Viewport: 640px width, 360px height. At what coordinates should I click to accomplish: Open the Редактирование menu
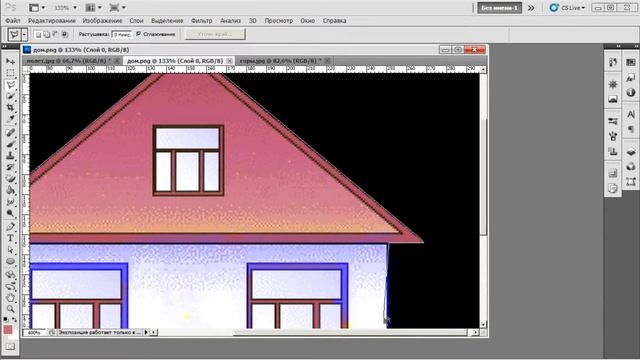(x=52, y=20)
